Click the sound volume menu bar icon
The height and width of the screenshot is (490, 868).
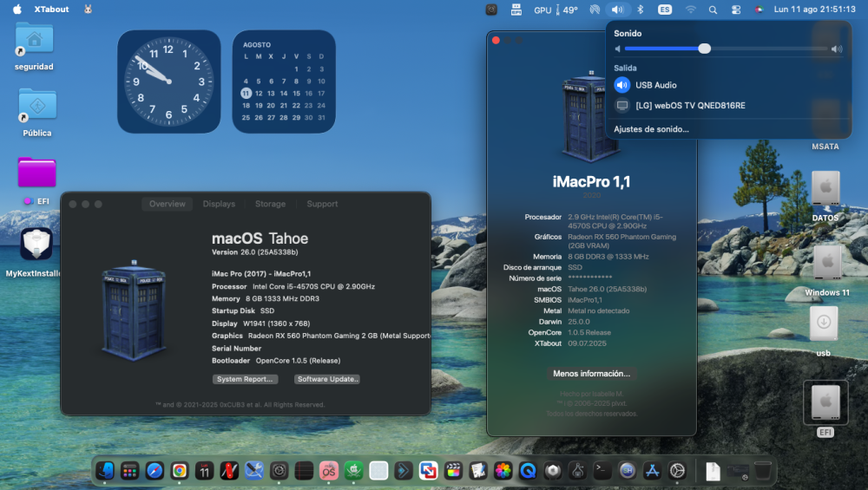617,10
